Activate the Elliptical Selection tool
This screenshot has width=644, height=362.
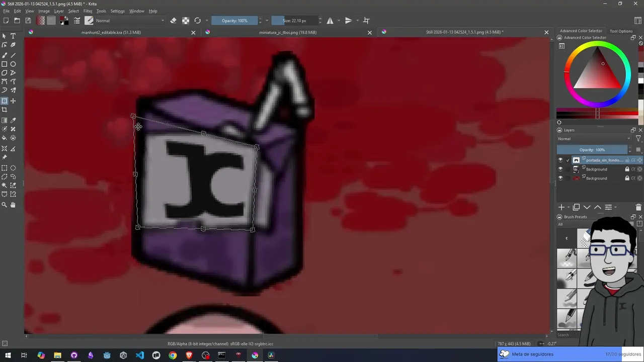pyautogui.click(x=13, y=168)
